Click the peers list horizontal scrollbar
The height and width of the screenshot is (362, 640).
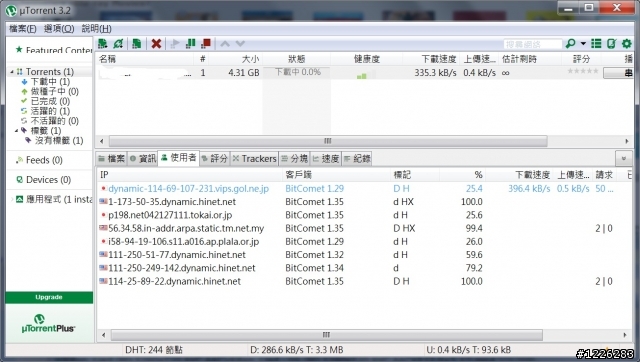327,335
